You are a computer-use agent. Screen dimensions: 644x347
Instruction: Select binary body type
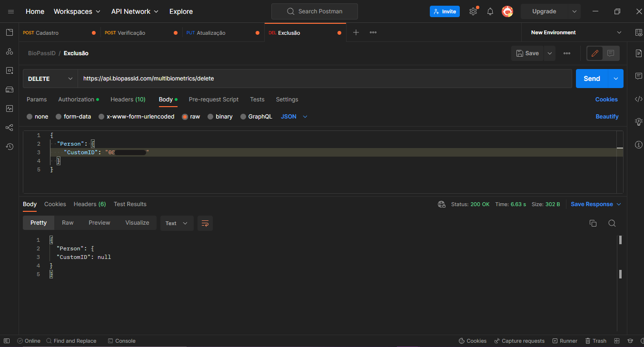pyautogui.click(x=210, y=117)
